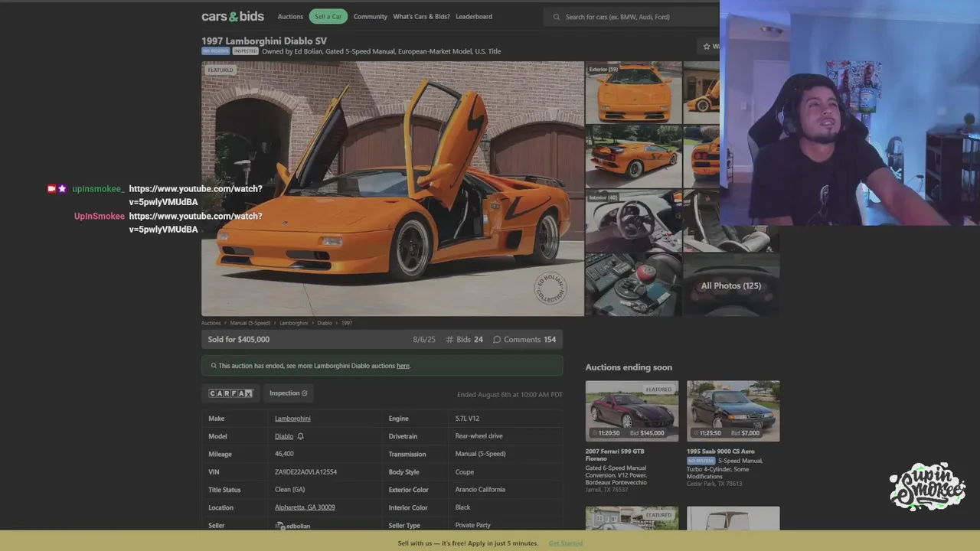Open the Exterior front-view thumbnail
The width and height of the screenshot is (980, 551).
point(633,92)
